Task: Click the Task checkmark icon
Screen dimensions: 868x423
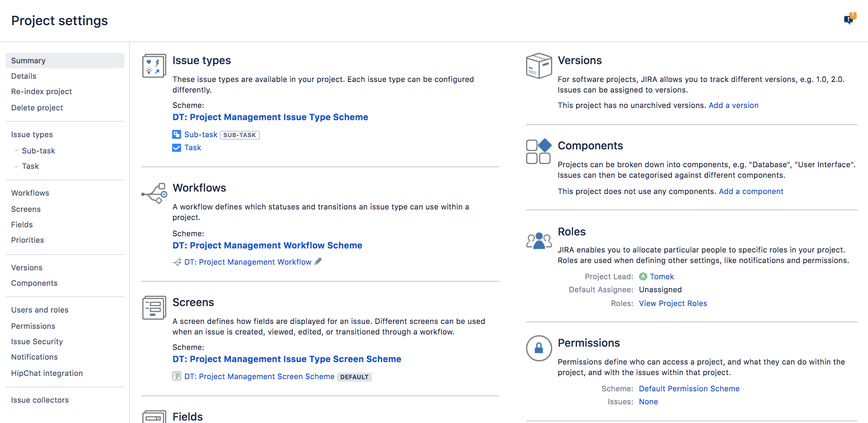Action: point(177,148)
